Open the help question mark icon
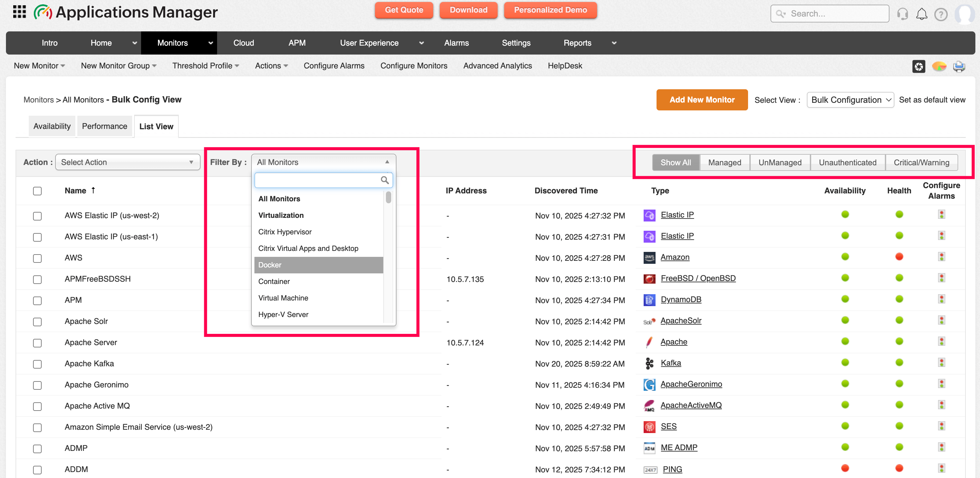980x478 pixels. (x=941, y=14)
